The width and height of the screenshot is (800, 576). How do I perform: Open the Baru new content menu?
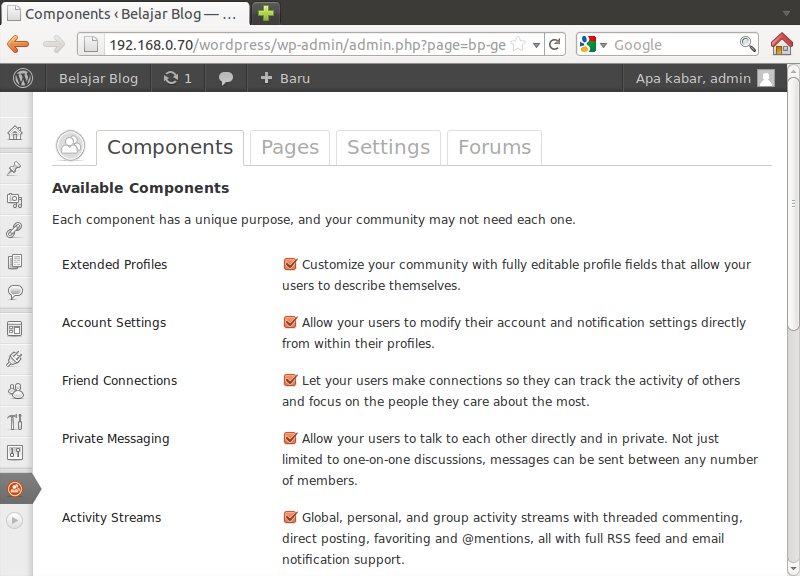[x=285, y=78]
